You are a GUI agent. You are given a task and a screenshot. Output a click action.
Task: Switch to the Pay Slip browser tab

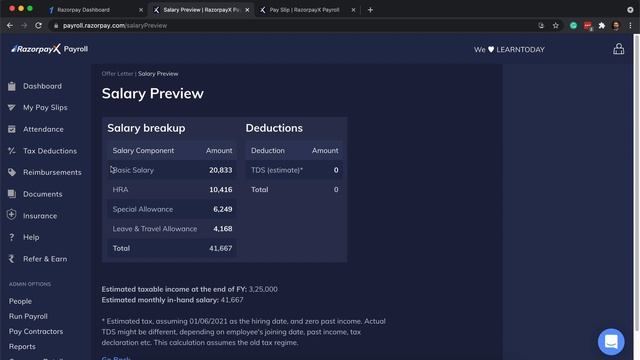click(x=307, y=10)
